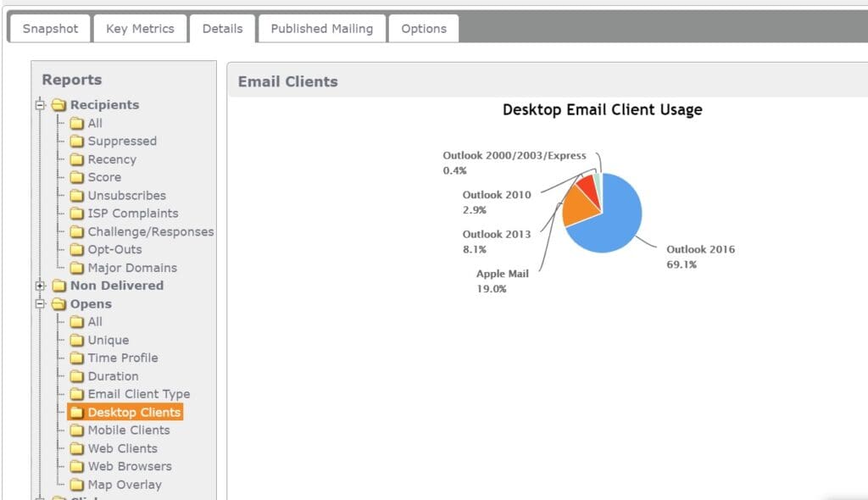Click the Unsubscribes folder icon

77,196
